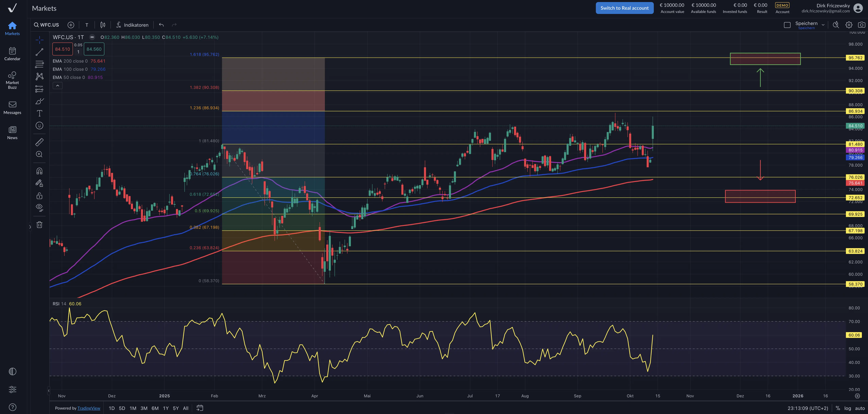Take a chart screenshot
868x414 pixels.
point(861,25)
